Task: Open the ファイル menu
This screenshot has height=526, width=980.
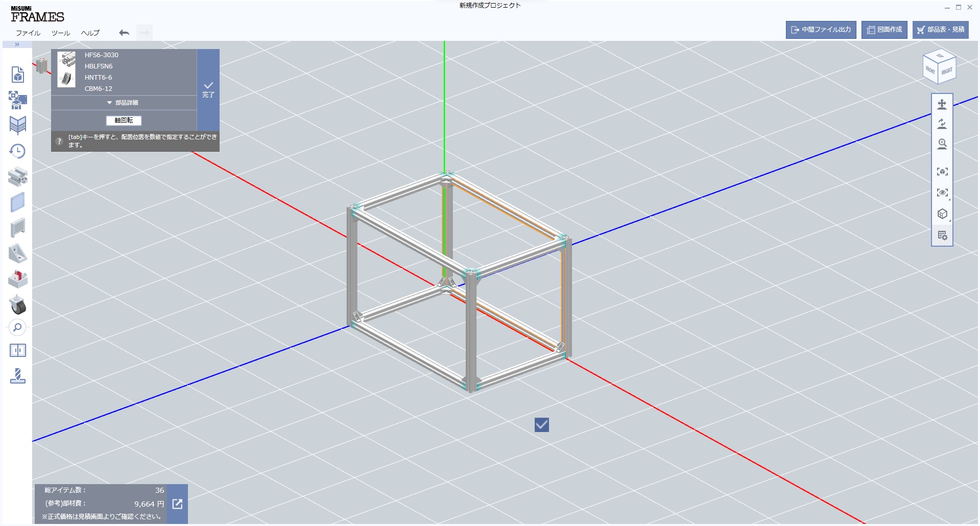Action: (x=28, y=33)
